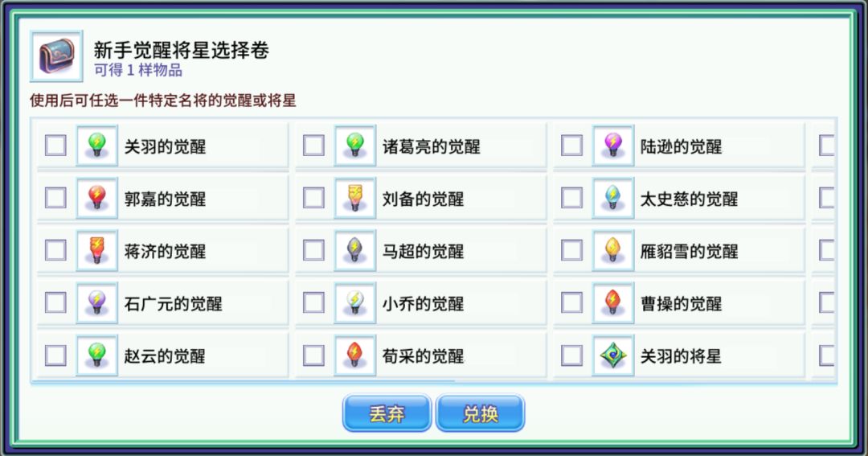The height and width of the screenshot is (456, 868).
Task: Click the 马超的觉醒 gray bulb icon
Action: [354, 251]
